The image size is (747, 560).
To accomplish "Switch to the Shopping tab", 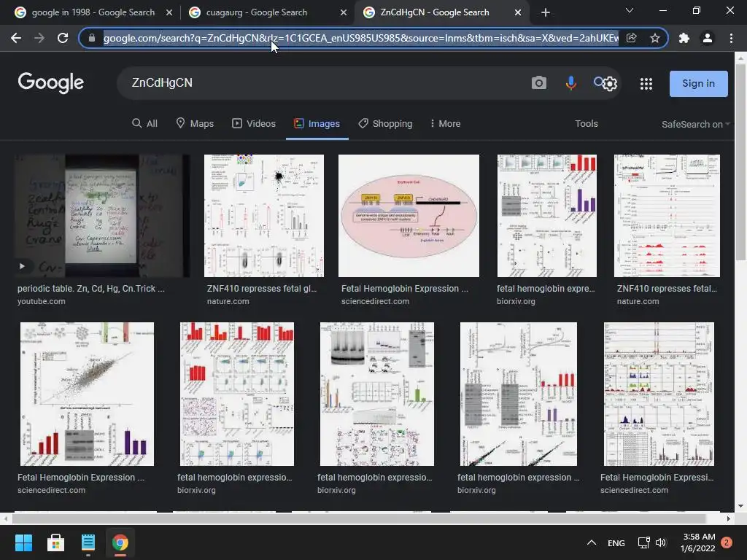I will pyautogui.click(x=385, y=124).
